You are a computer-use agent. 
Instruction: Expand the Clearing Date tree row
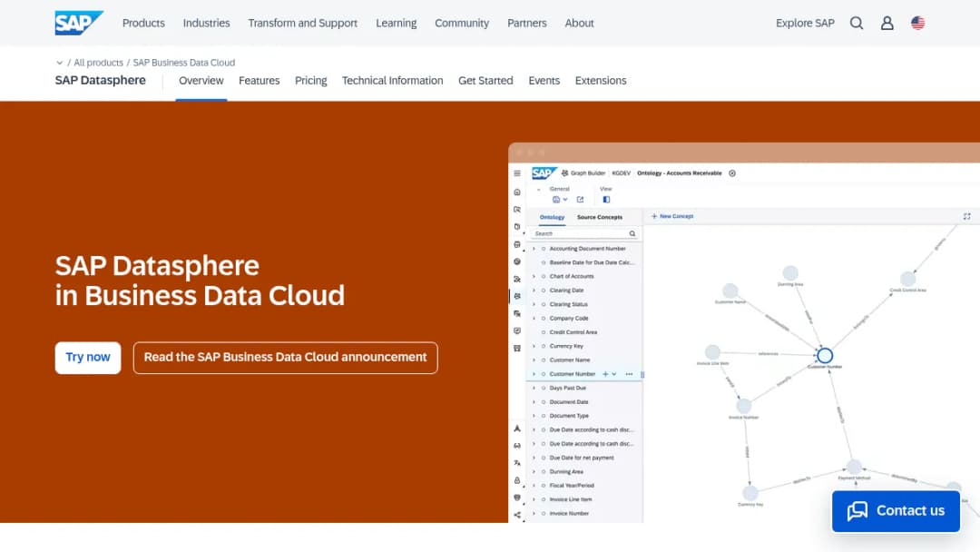point(534,291)
